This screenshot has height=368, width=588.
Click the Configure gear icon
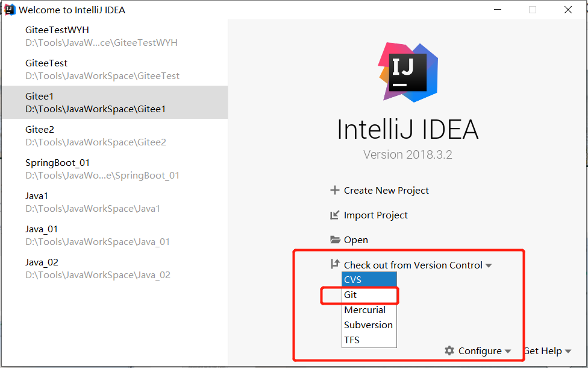[x=449, y=351]
